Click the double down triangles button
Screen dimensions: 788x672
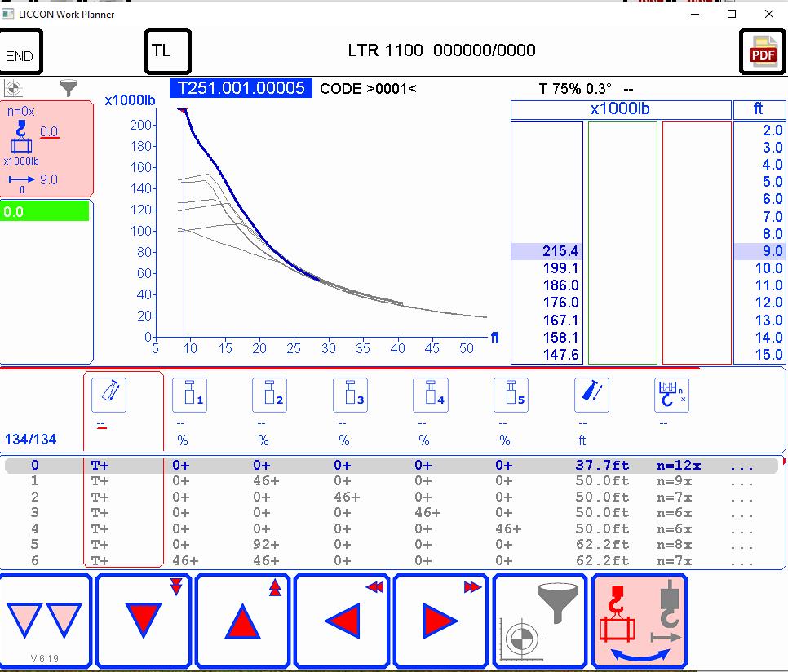(45, 621)
